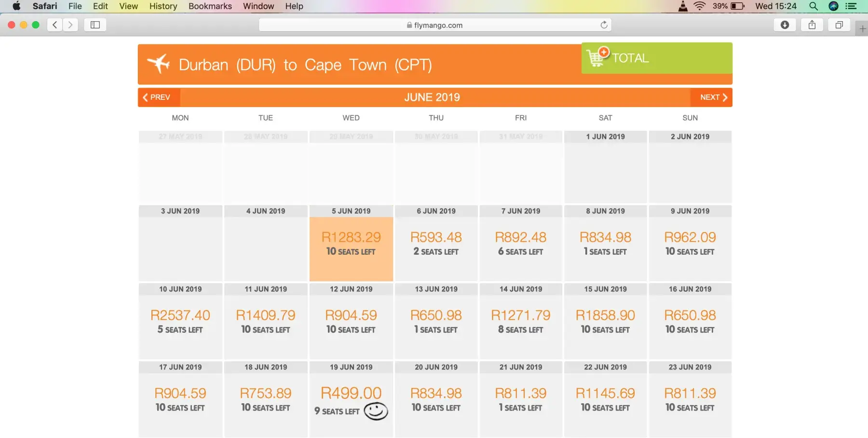The width and height of the screenshot is (868, 438).
Task: Click the shopping cart icon beside TOTAL
Action: [597, 57]
